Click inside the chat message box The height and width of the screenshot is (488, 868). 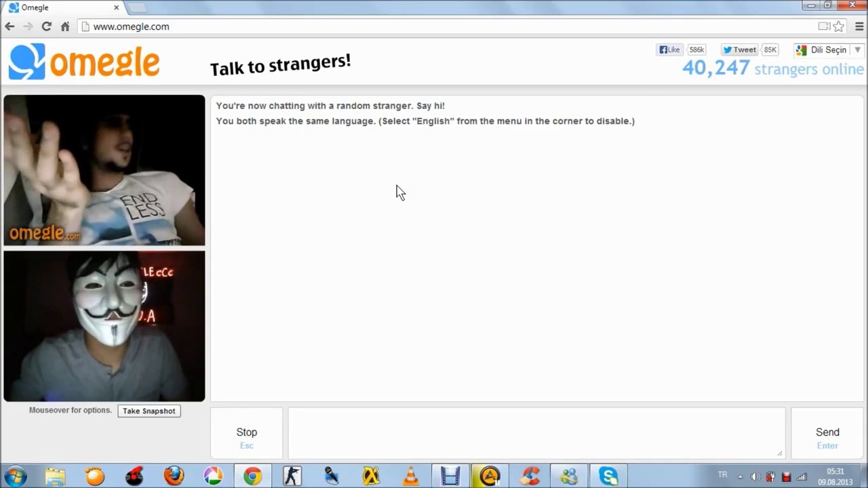coord(536,432)
